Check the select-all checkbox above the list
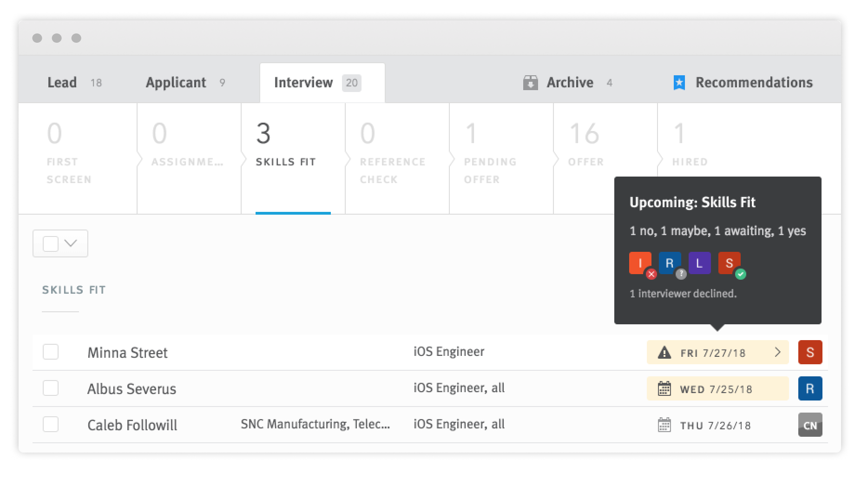Screen dimensions: 868x486 (51, 243)
